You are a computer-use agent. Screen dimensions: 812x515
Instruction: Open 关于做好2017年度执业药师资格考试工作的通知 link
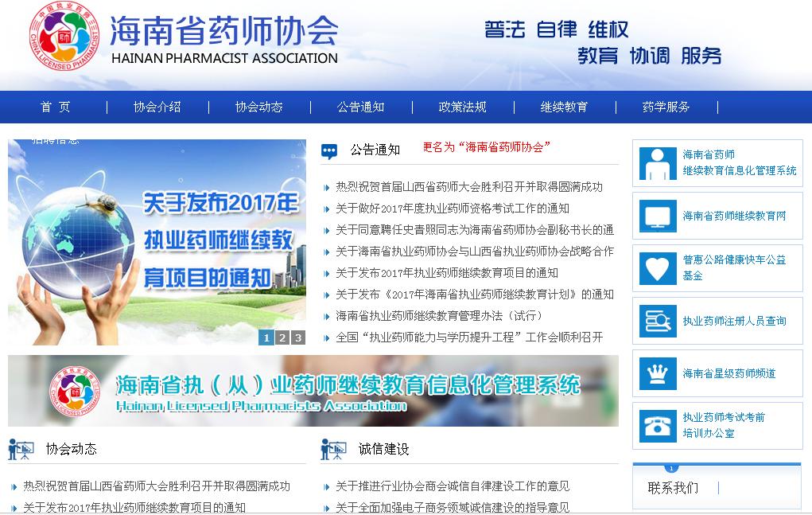[x=452, y=209]
